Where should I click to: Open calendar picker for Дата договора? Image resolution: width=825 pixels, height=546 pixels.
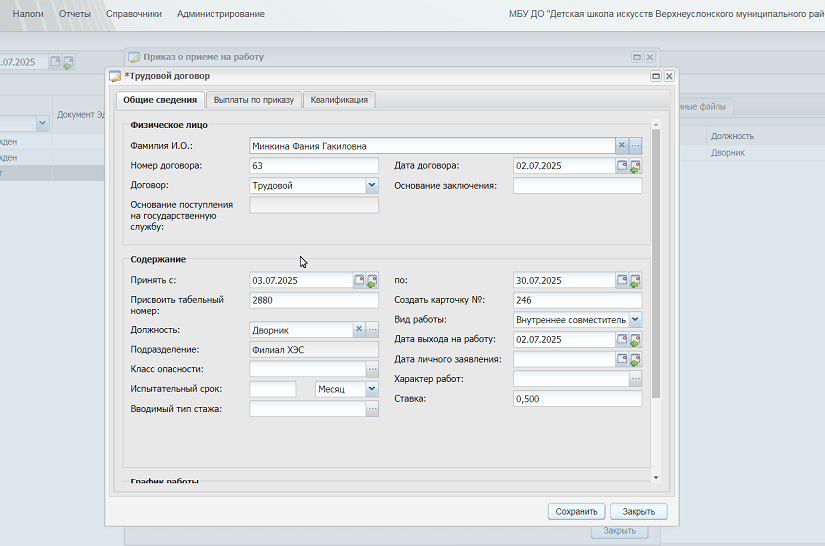[x=622, y=166]
